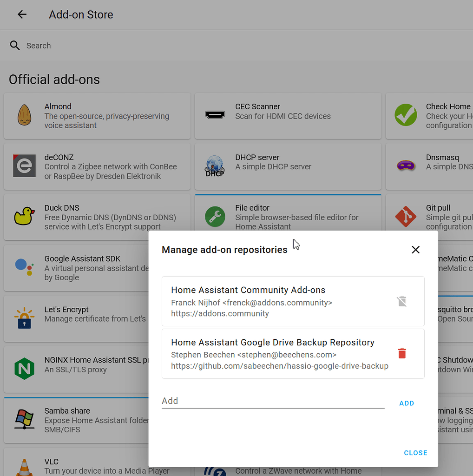This screenshot has height=476, width=473.
Task: Open the Google Assistant SDK icon
Action: point(24,267)
